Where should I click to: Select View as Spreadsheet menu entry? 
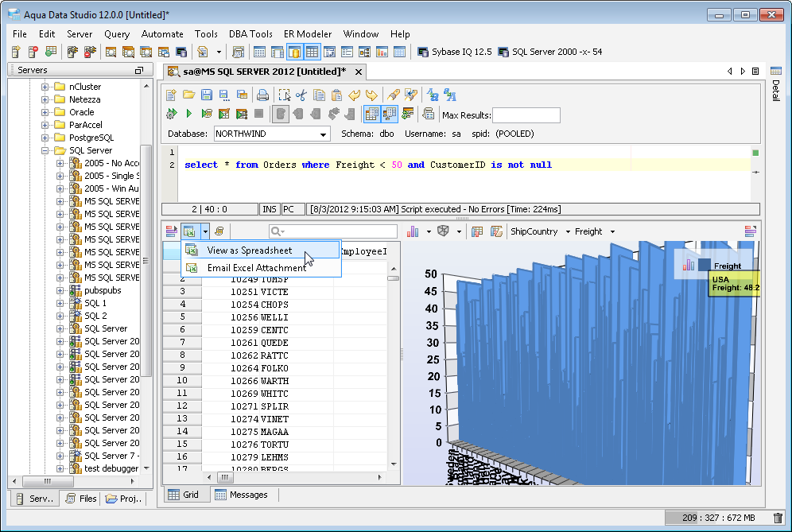[x=249, y=250]
